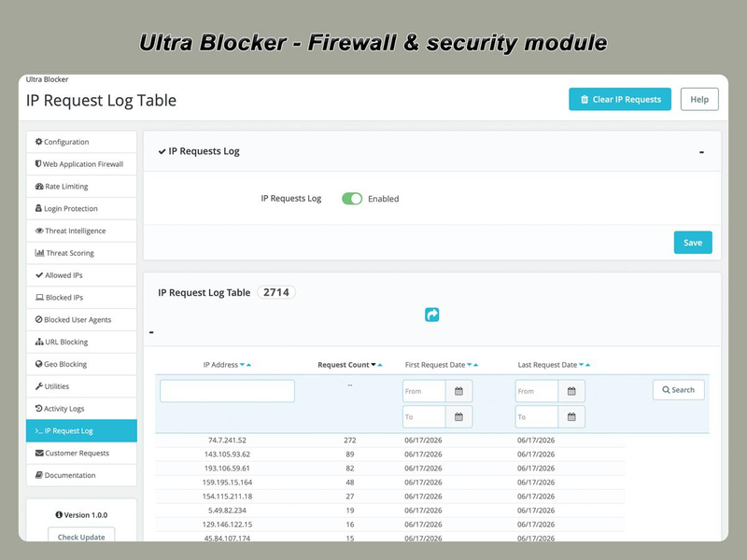Open Geo Blocking settings
The width and height of the screenshot is (747, 560).
pyautogui.click(x=81, y=364)
